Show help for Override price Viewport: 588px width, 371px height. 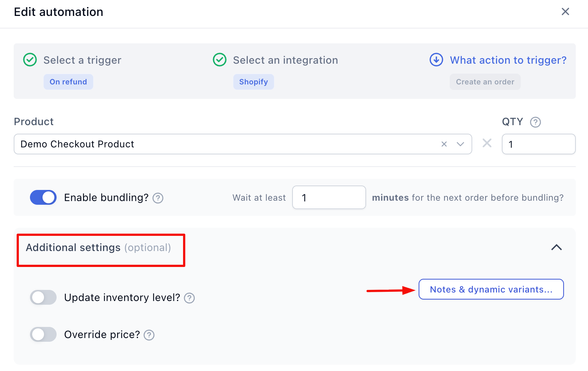[x=149, y=335]
